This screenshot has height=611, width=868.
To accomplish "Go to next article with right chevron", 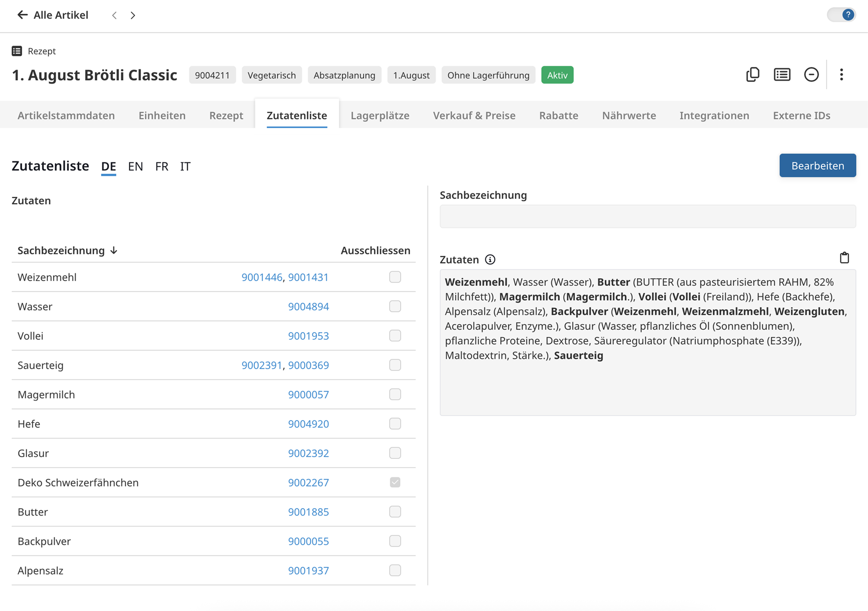I will [133, 15].
